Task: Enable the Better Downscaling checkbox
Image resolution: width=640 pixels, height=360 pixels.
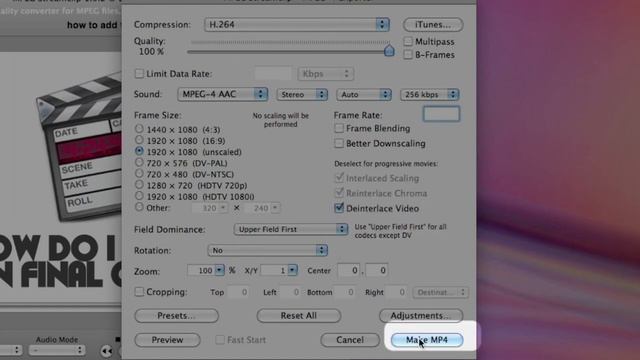Action: pos(339,143)
